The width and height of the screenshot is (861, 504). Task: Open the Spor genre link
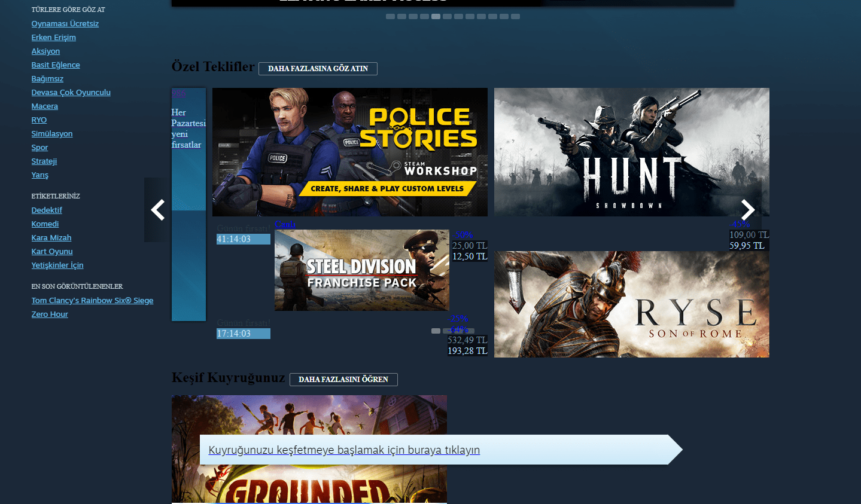39,148
